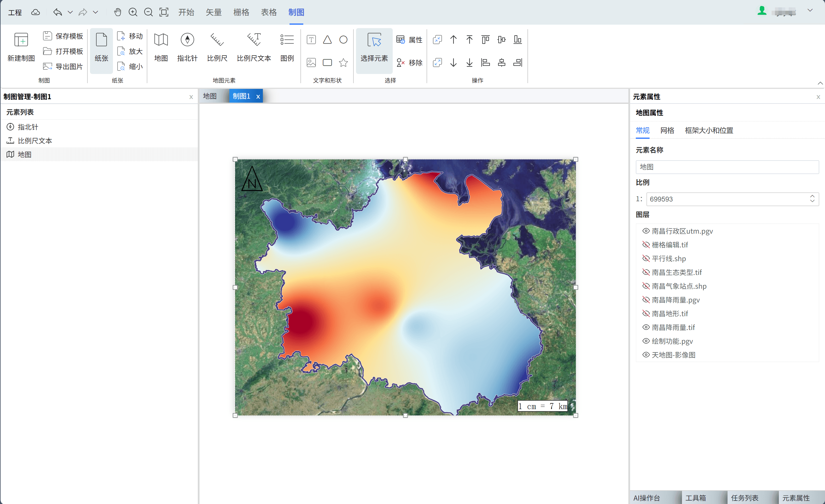
Task: Choose the star shape tool
Action: click(343, 62)
